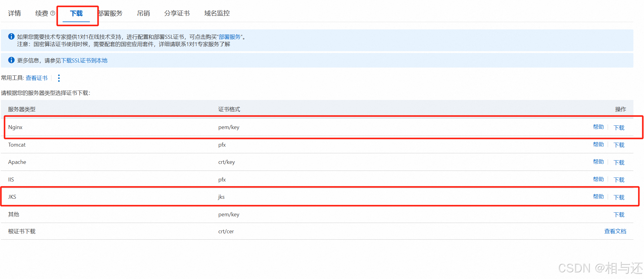This screenshot has height=279, width=644.
Task: Click the pfx format cell in the IIS row
Action: click(222, 180)
